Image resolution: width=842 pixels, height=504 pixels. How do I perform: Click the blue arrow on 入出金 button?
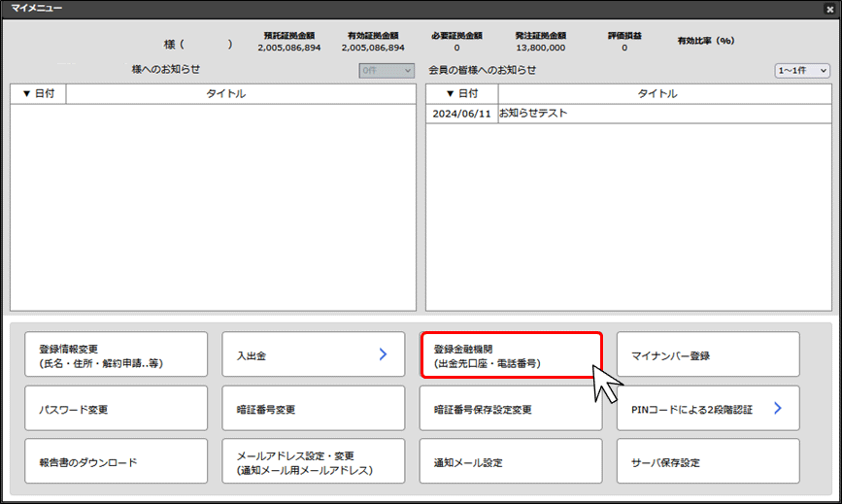point(383,355)
